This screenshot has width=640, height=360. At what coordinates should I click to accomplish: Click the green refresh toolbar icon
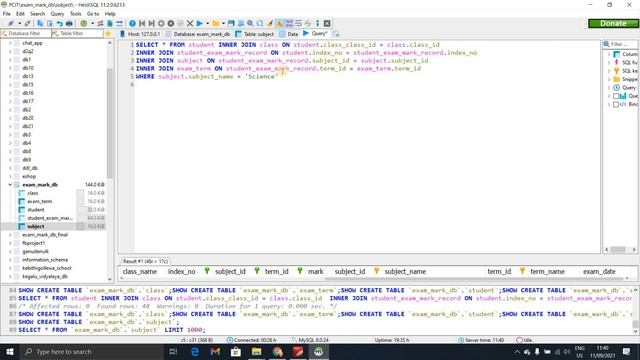[84, 23]
